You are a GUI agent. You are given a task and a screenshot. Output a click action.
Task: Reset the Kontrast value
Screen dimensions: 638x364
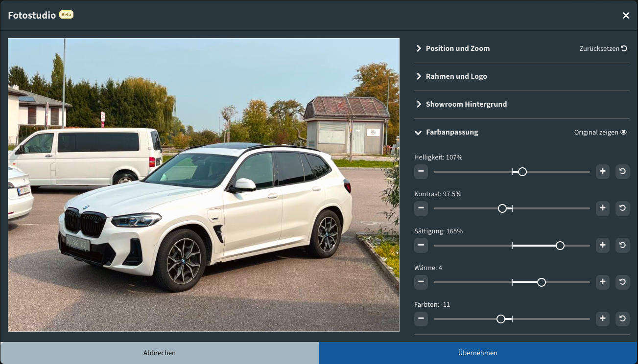(622, 208)
